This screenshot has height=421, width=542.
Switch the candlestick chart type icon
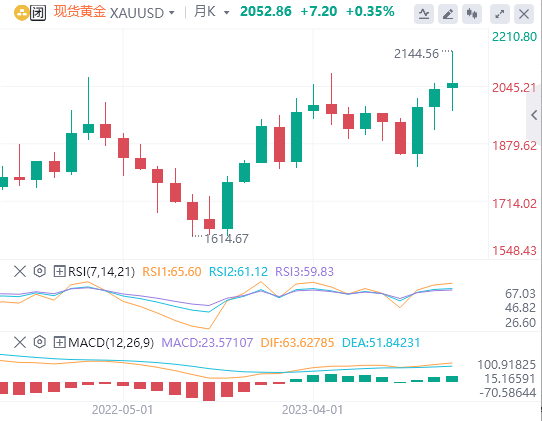472,14
